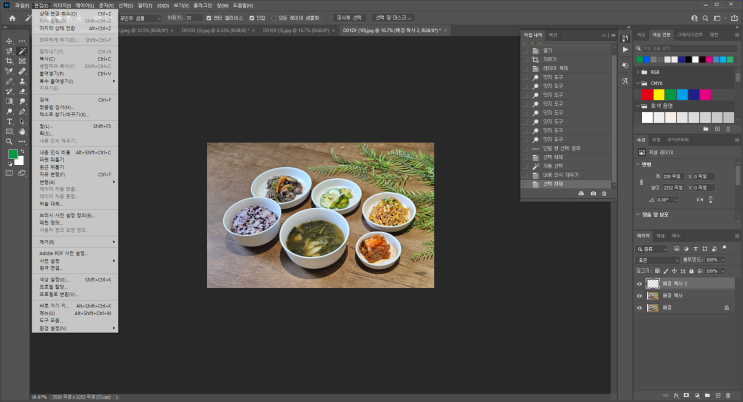Open the 표준 blend mode dropdown

(x=655, y=261)
